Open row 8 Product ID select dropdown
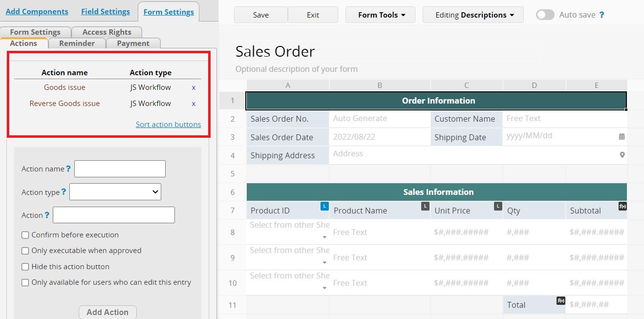The image size is (644, 319). point(324,237)
